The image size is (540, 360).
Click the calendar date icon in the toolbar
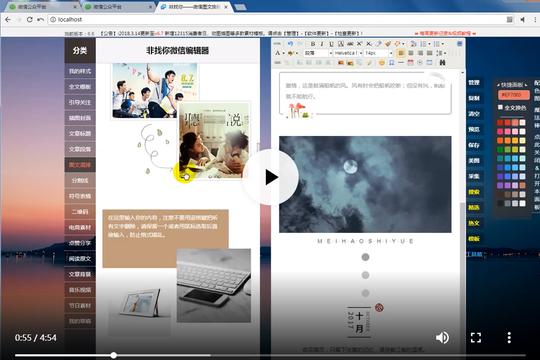pyautogui.click(x=410, y=63)
